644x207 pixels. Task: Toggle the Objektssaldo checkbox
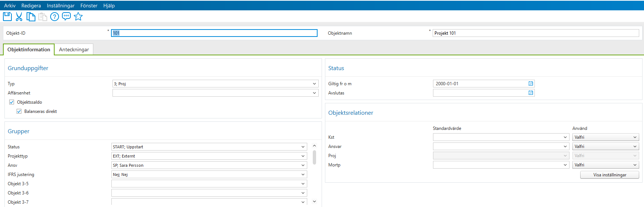point(12,102)
